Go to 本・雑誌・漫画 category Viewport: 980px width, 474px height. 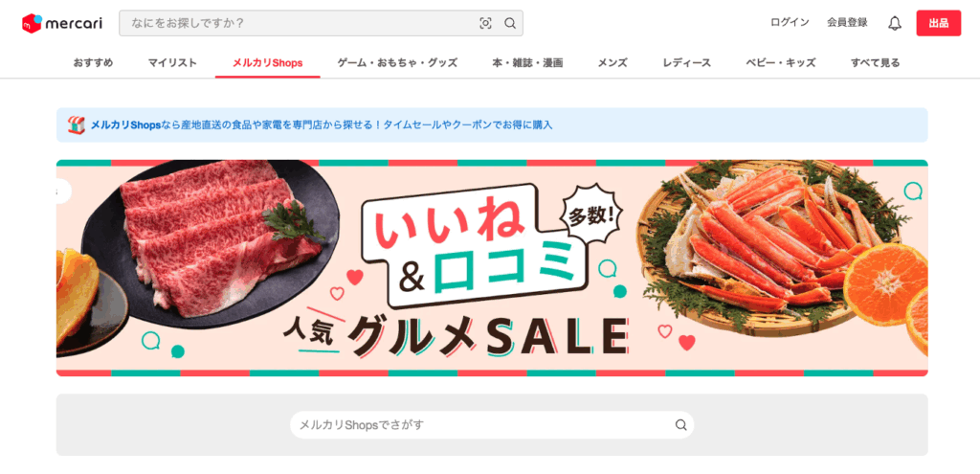click(527, 62)
